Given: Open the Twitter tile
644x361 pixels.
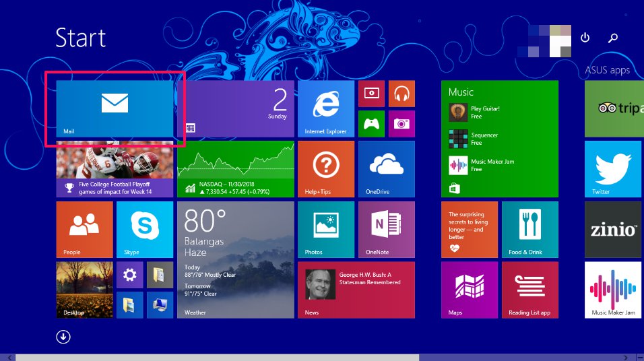Looking at the screenshot, I should tap(613, 169).
